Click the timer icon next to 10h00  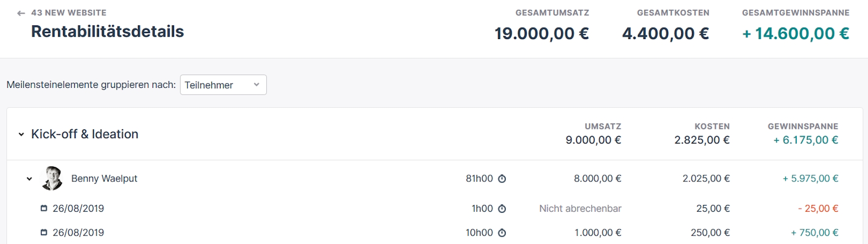502,233
